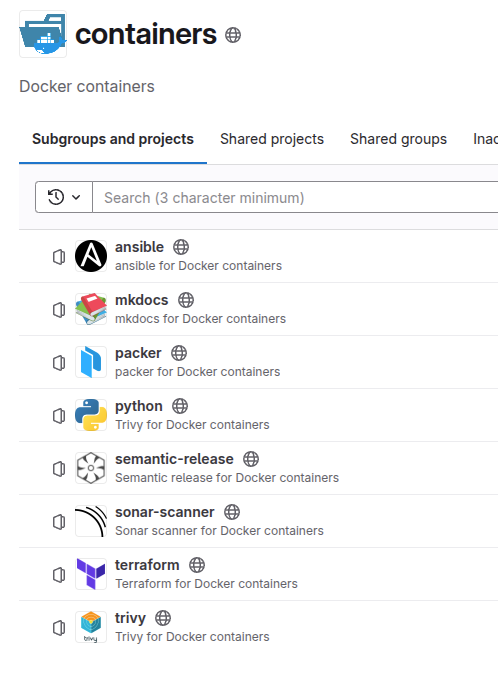Open the python project link
The height and width of the screenshot is (689, 498).
tap(139, 406)
